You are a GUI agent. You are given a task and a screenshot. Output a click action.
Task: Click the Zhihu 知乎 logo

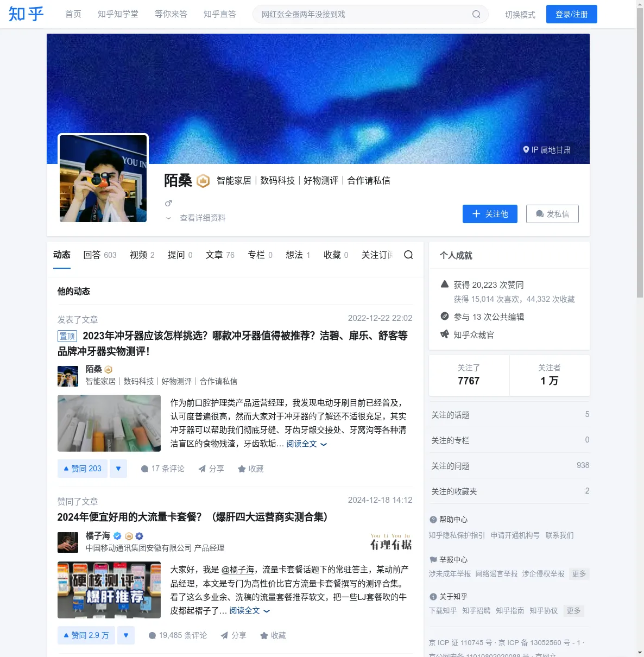26,14
